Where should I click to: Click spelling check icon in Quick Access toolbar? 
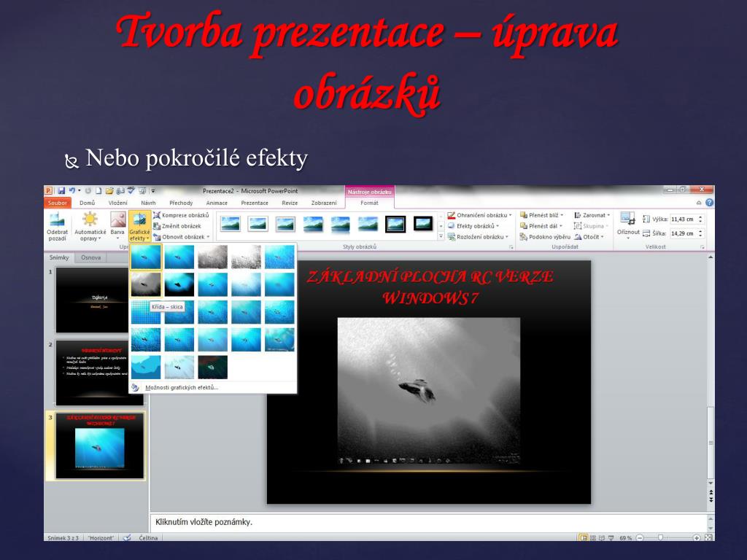click(131, 190)
